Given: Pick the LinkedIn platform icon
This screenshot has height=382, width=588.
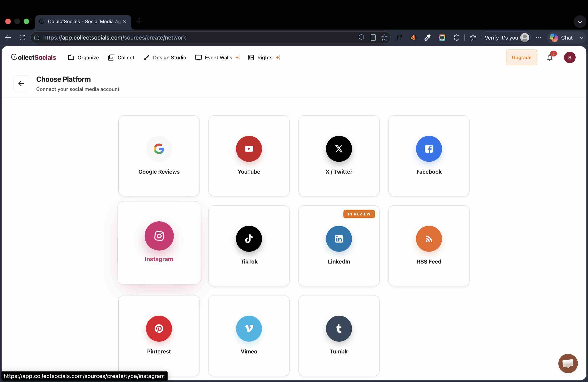Looking at the screenshot, I should (x=339, y=239).
